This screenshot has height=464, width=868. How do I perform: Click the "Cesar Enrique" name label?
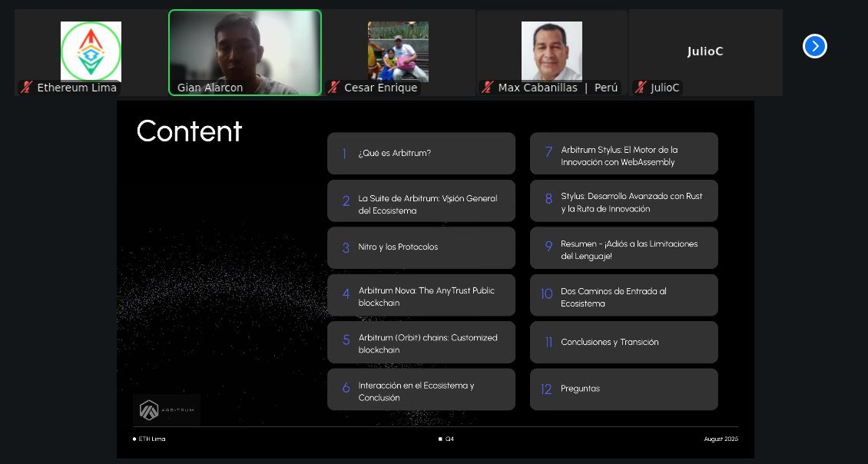pos(381,88)
